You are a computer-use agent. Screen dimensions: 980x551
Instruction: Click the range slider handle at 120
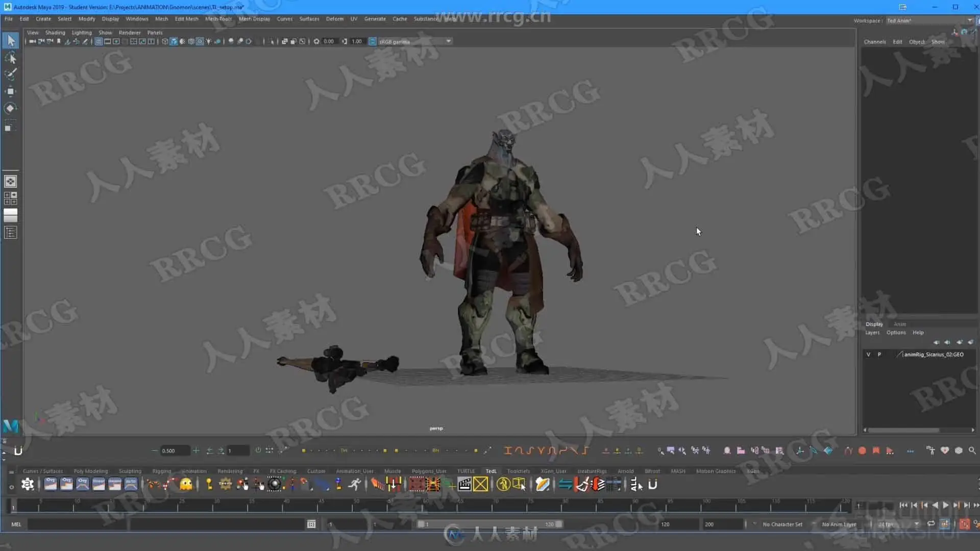[559, 524]
